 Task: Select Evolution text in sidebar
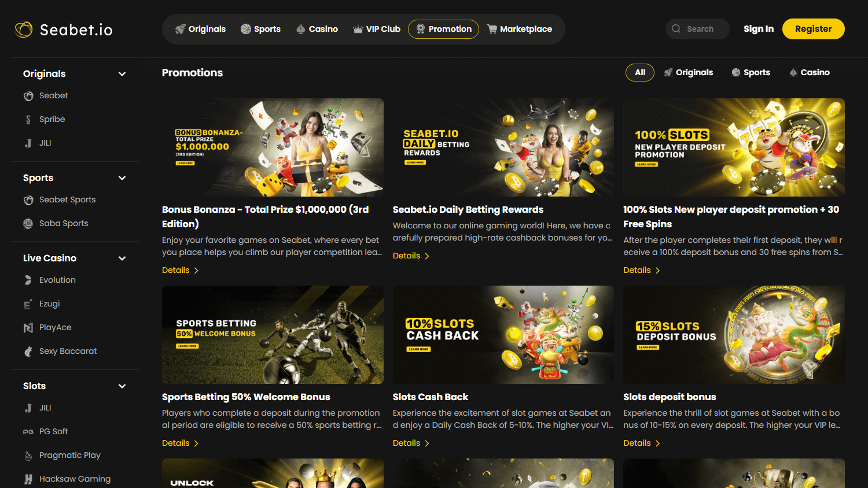pos(57,280)
